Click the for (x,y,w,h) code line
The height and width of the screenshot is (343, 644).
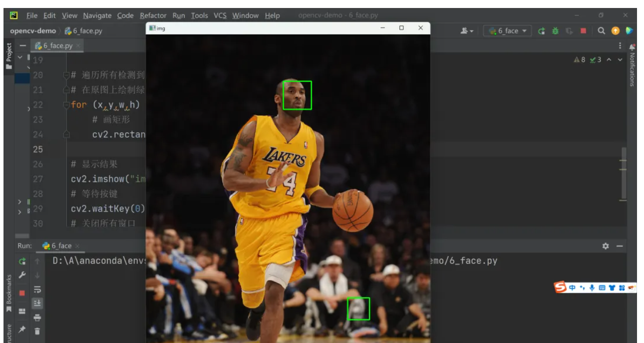pos(105,105)
